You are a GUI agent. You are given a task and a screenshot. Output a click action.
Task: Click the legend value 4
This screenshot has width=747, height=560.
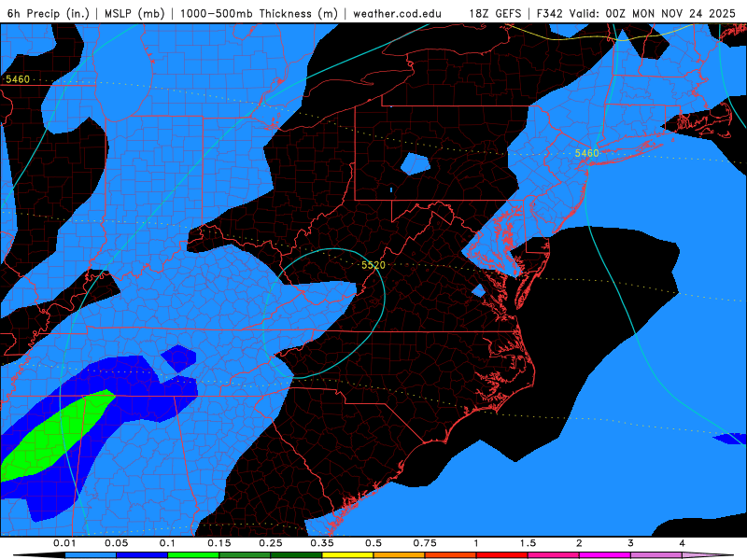[683, 543]
